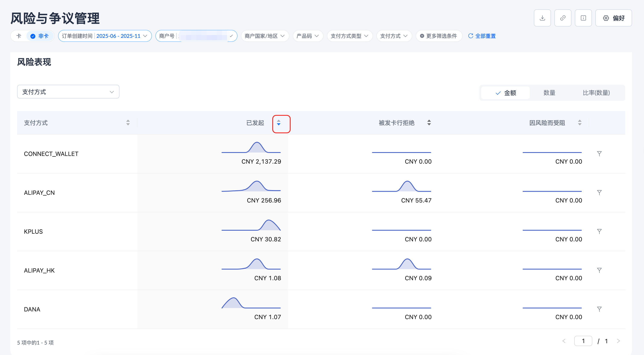
Task: Switch to 比率(数量) tab
Action: pyautogui.click(x=596, y=93)
